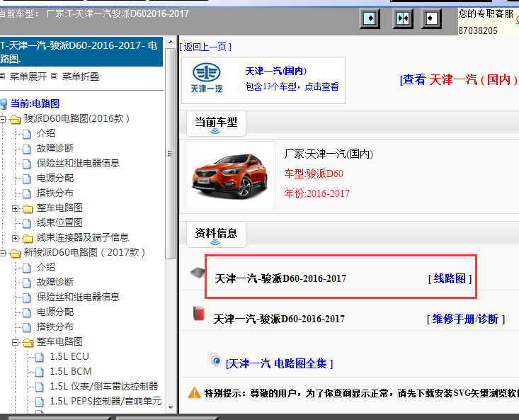Viewport: 519px width, 420px height.
Task: Click the tree scrollbar down arrow
Action: coord(171,408)
